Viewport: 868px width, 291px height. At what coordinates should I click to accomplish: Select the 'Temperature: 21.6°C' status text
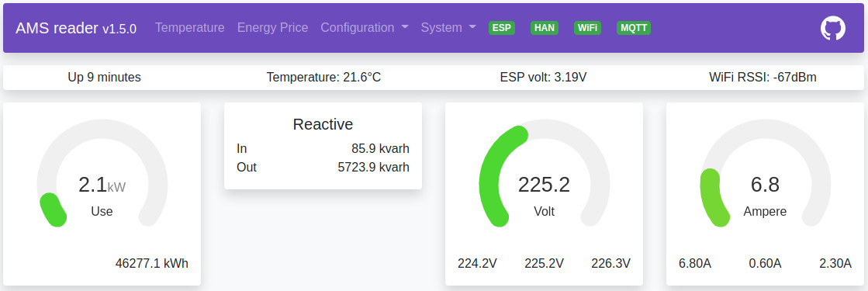pos(323,78)
